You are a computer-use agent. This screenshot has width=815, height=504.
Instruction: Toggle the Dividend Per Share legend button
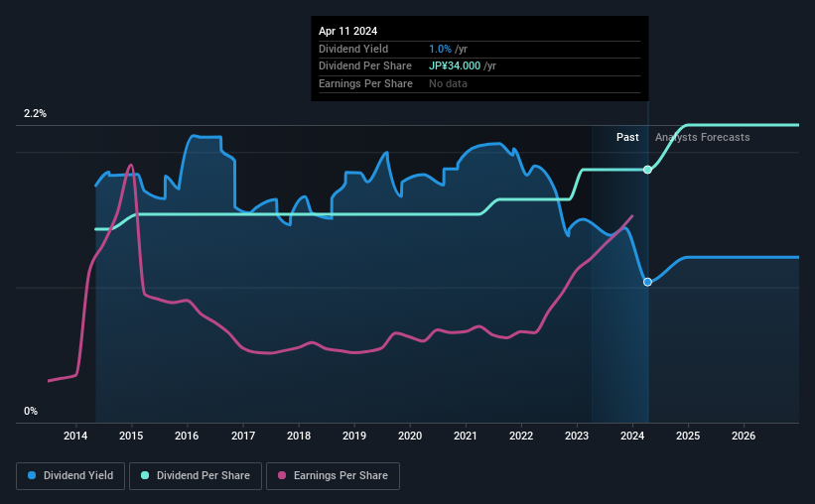coord(196,476)
